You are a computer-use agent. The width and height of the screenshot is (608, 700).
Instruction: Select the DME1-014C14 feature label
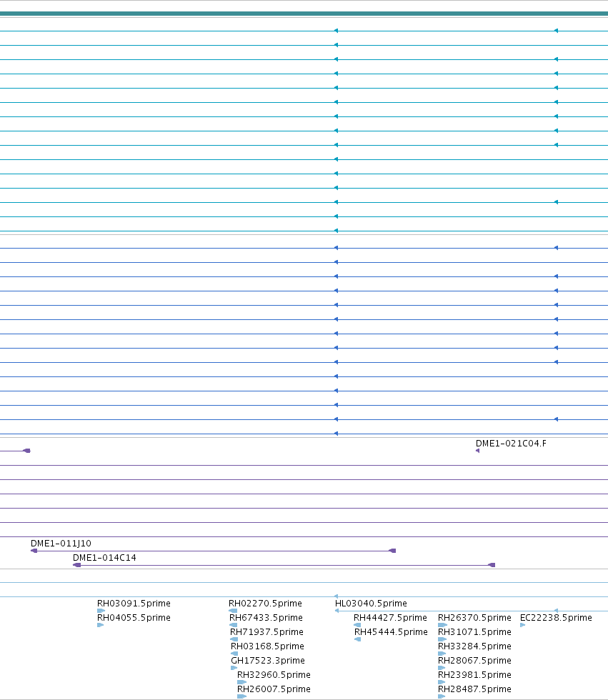(104, 558)
